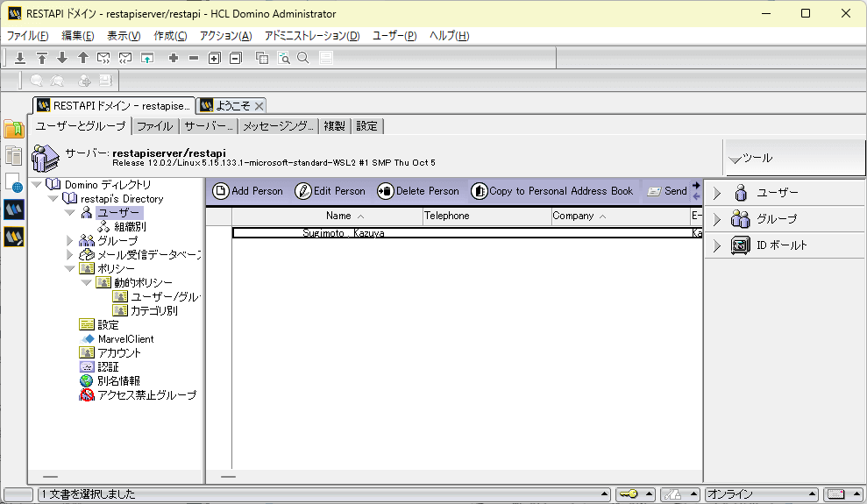Sort by the Company column header

[x=621, y=217]
